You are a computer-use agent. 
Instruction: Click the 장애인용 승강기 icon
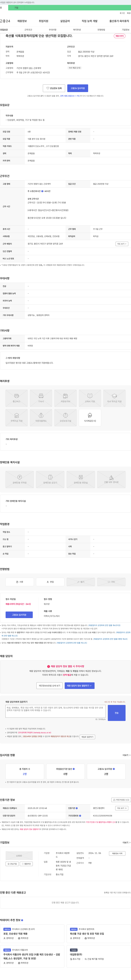[x=50, y=479]
